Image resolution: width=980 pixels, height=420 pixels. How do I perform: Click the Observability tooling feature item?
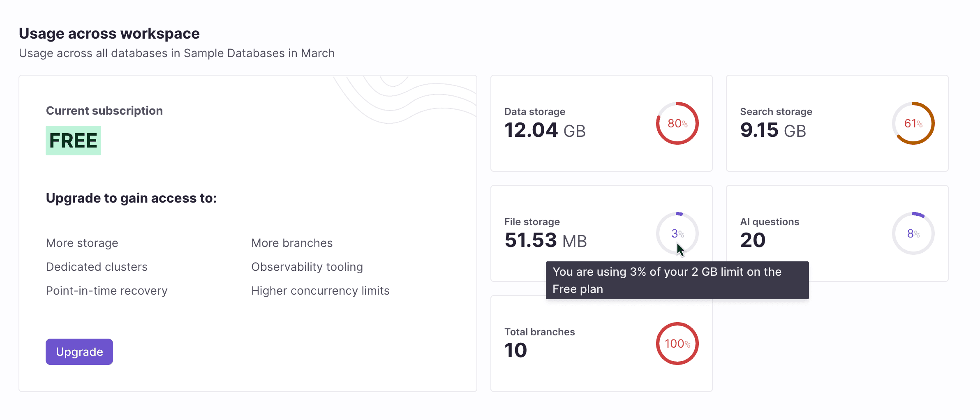[307, 266]
